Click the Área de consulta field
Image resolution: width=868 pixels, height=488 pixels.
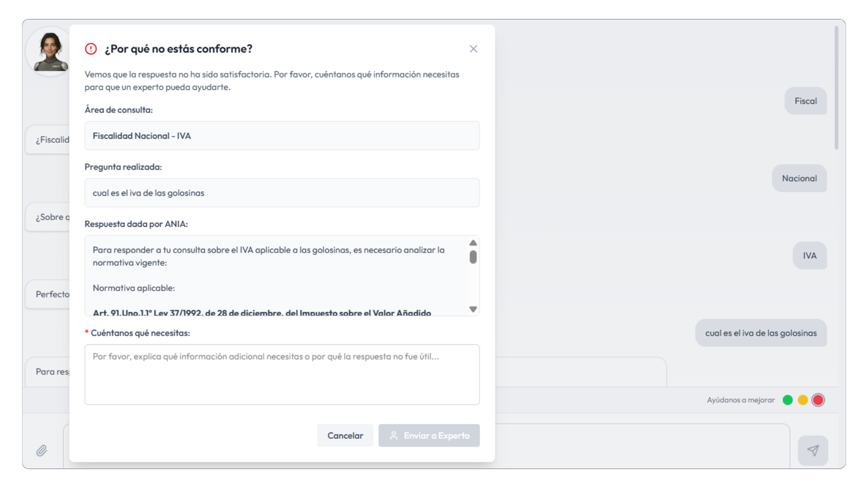[x=282, y=136]
